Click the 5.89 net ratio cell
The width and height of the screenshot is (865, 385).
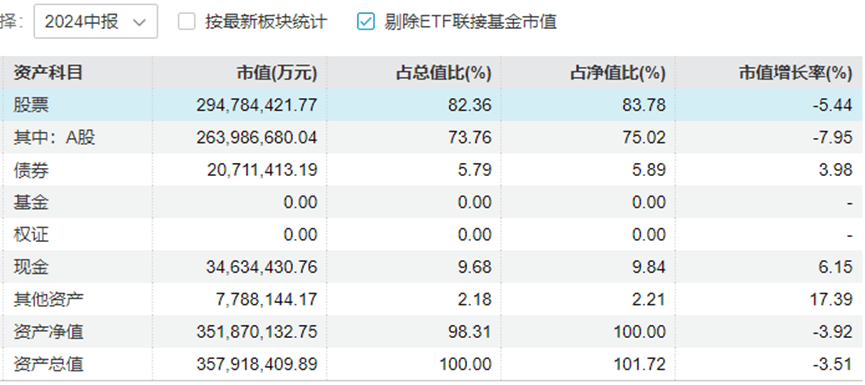649,170
